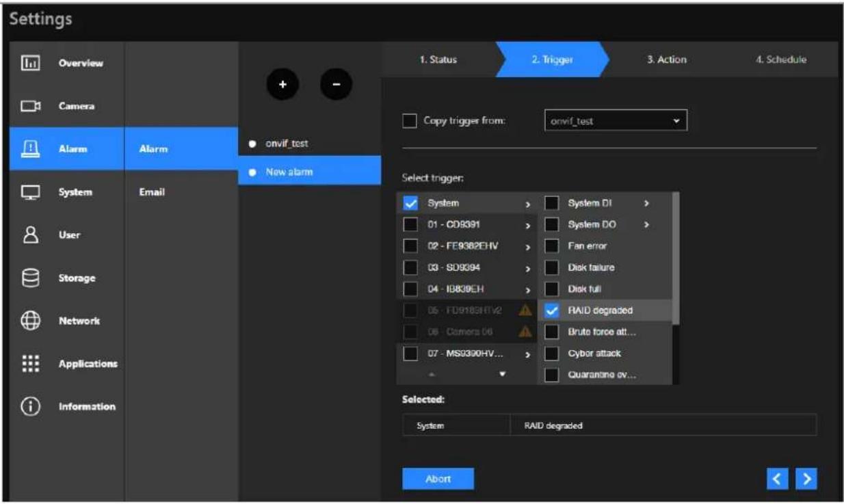Open the onvif_test copy trigger dropdown
The width and height of the screenshot is (844, 504).
click(616, 121)
